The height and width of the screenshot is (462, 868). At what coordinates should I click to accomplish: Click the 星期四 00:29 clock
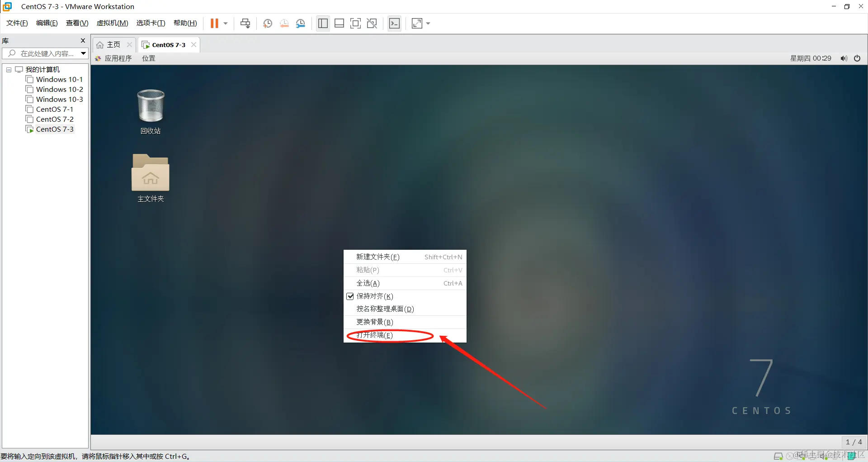811,58
